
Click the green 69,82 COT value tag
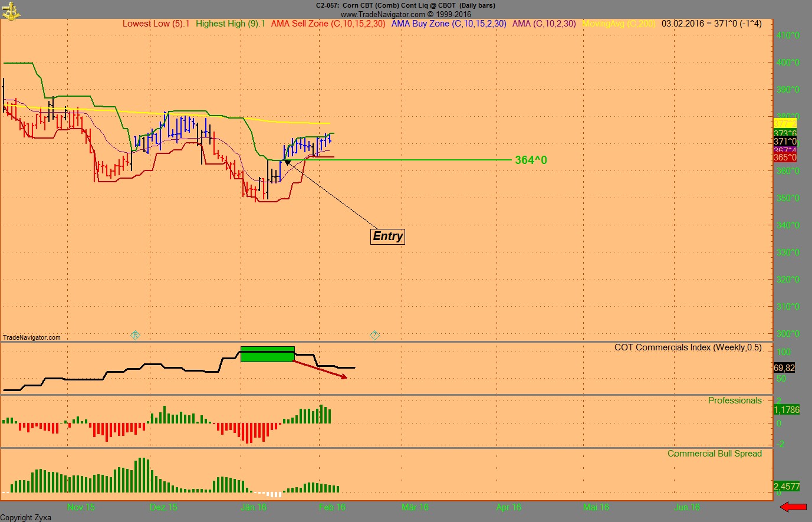click(x=784, y=367)
